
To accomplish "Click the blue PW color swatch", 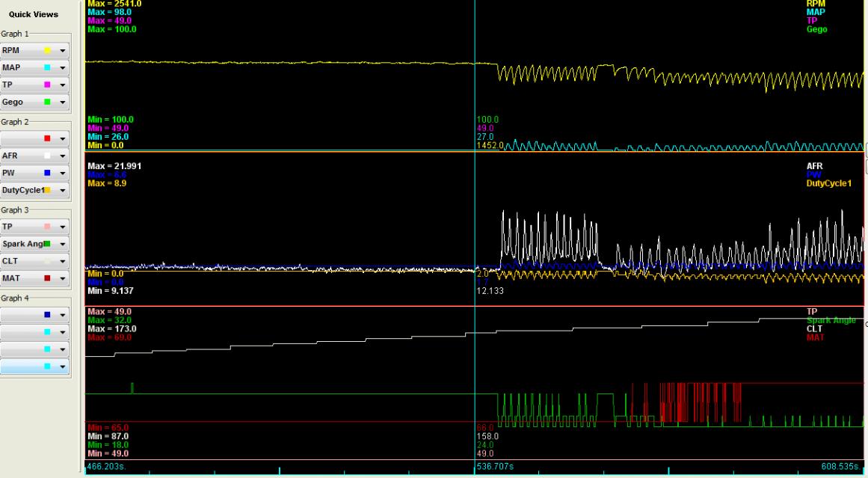I will 49,174.
